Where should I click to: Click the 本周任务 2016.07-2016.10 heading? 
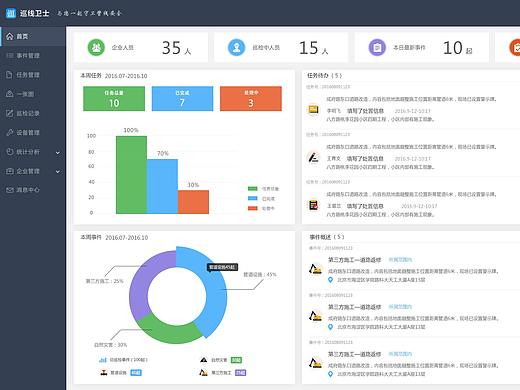[114, 76]
